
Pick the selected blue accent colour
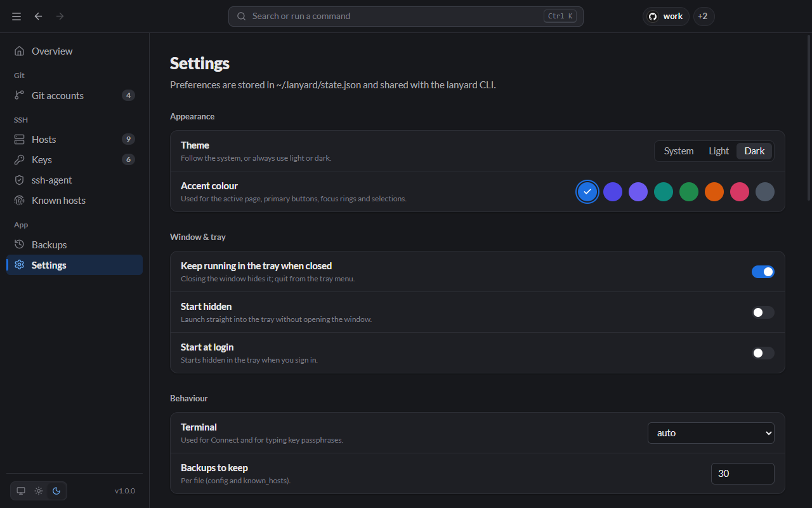587,192
